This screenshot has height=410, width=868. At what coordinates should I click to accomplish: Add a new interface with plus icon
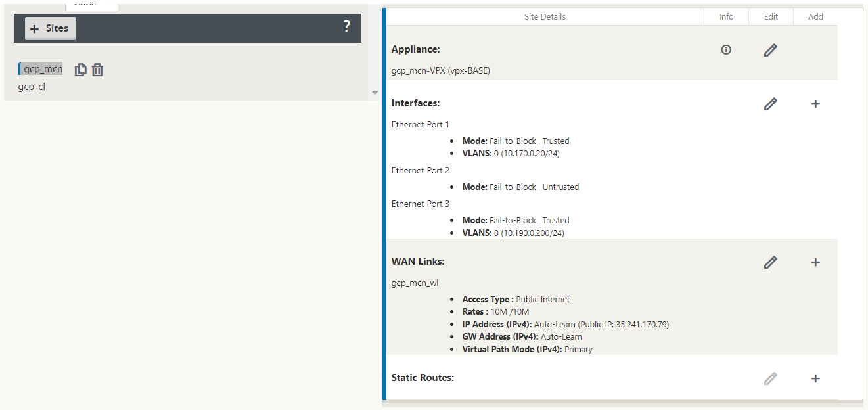tap(815, 104)
